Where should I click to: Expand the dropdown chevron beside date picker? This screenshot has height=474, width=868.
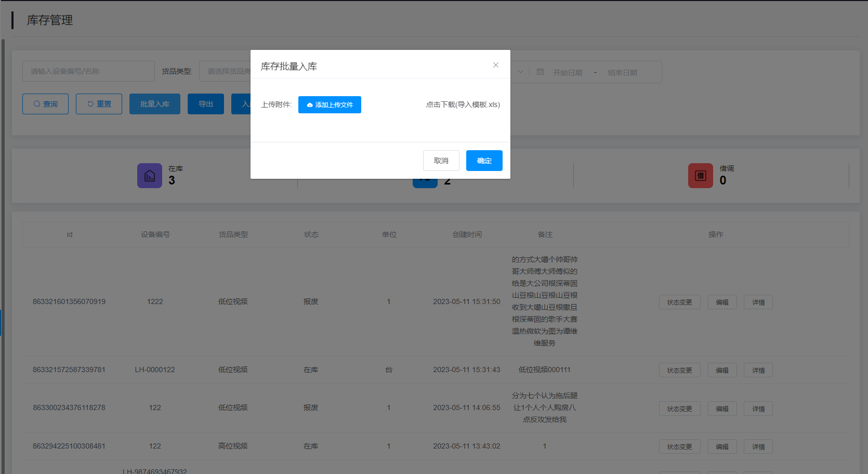point(520,72)
